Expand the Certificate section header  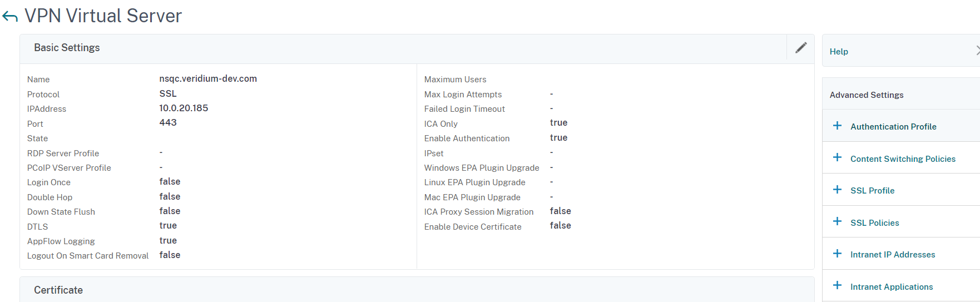(58, 290)
